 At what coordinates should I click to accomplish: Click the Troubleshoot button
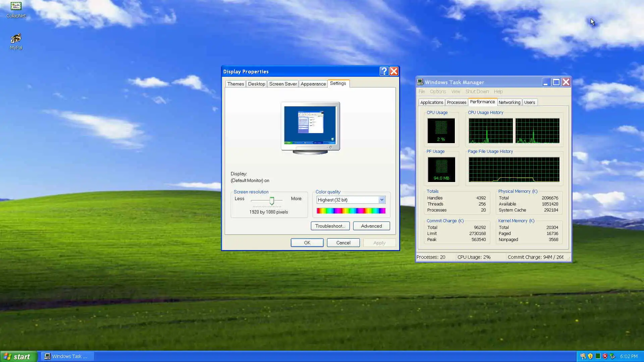click(x=330, y=226)
